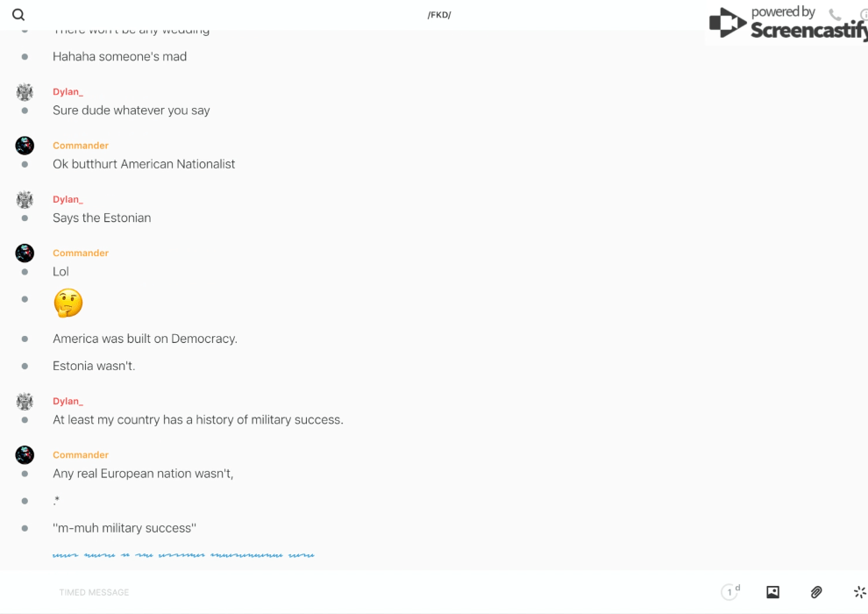The width and height of the screenshot is (868, 614).
Task: Click Dylan_'s avatar beside "Says the Estonian"
Action: coord(25,200)
